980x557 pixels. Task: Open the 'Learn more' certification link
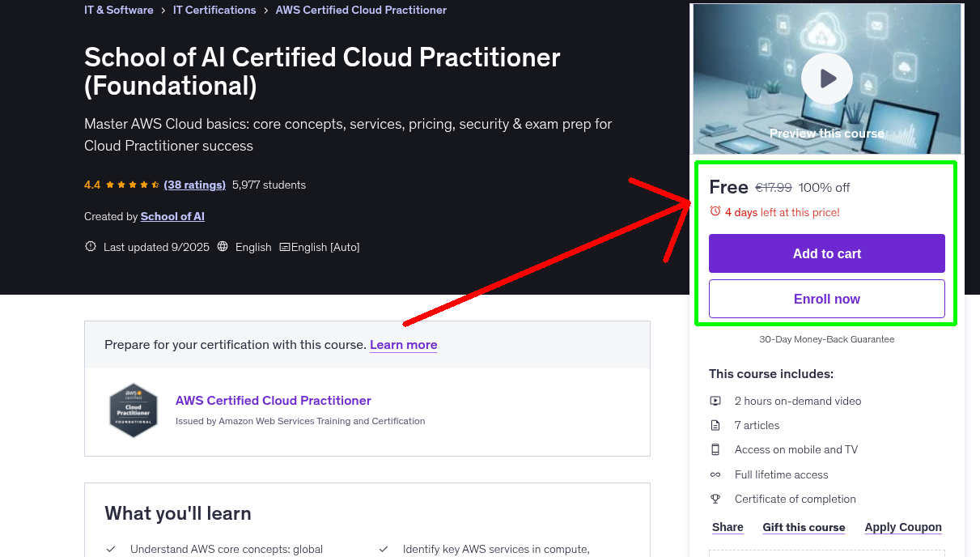click(403, 345)
